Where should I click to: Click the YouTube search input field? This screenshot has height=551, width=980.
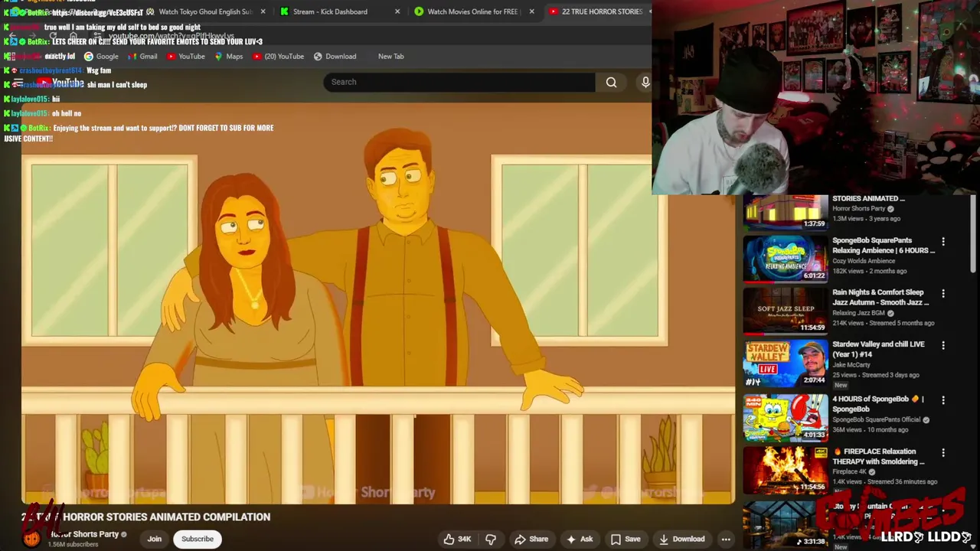[459, 82]
